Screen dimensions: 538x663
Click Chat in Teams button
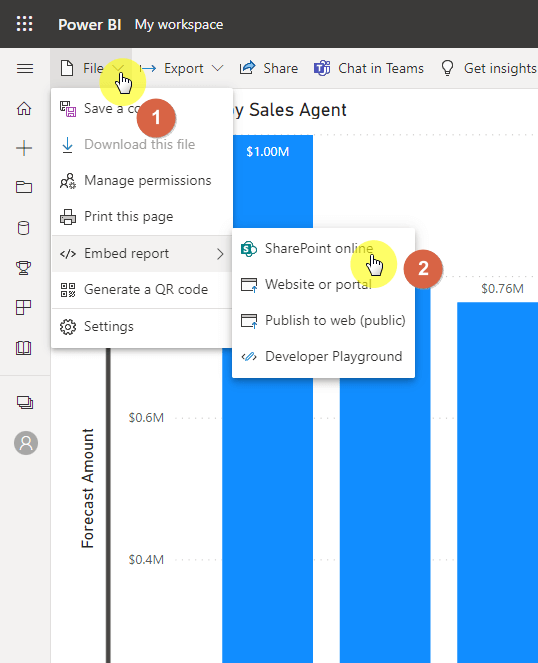point(369,68)
